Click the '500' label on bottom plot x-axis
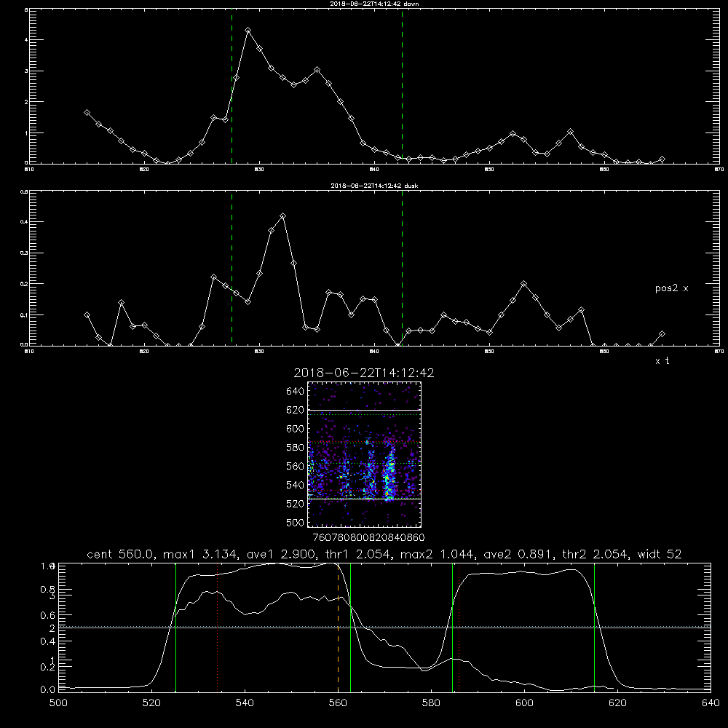This screenshot has height=728, width=728. click(58, 703)
